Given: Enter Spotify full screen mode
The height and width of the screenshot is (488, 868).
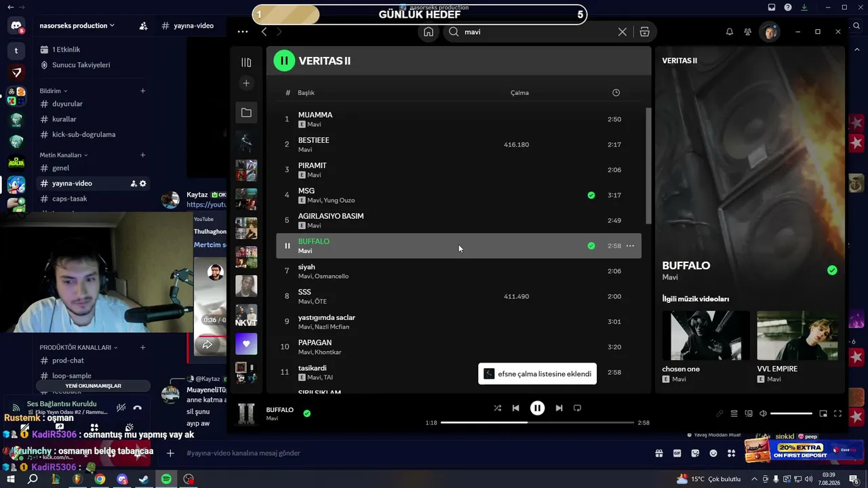Looking at the screenshot, I should (838, 413).
